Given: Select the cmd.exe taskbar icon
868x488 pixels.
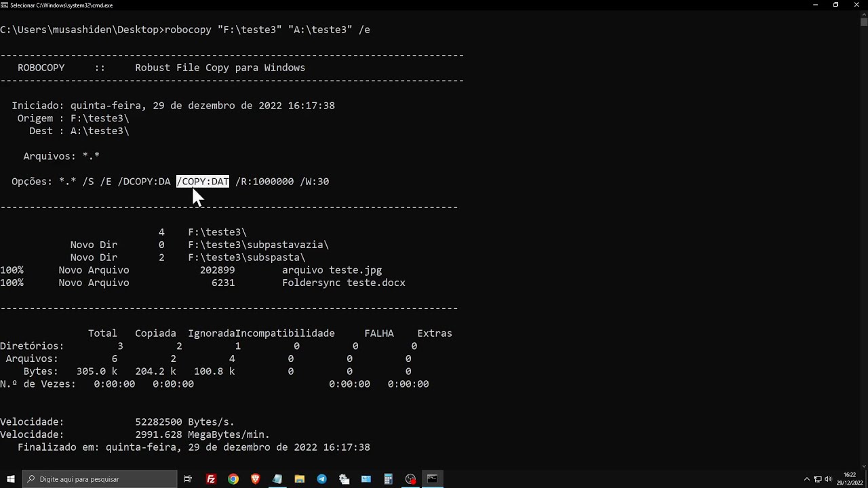Looking at the screenshot, I should (432, 479).
